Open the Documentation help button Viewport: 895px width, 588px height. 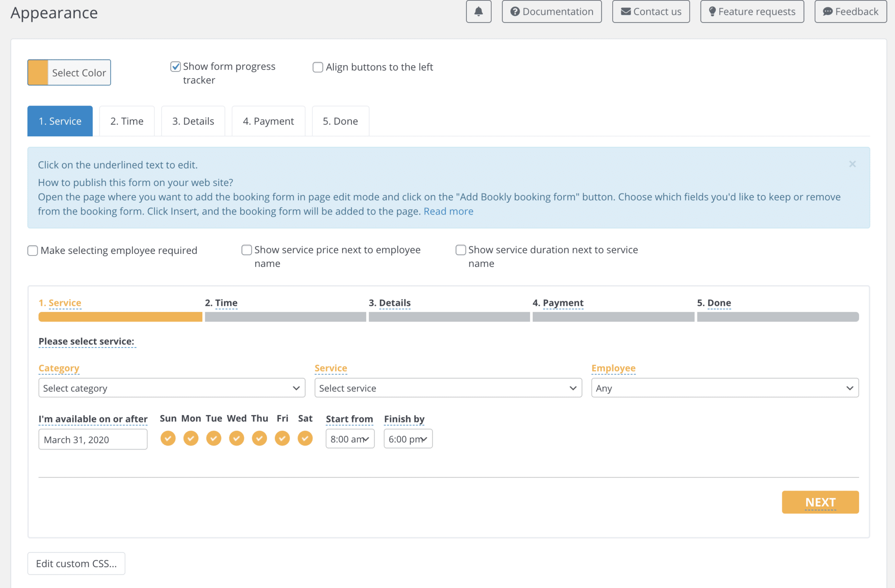(x=552, y=12)
